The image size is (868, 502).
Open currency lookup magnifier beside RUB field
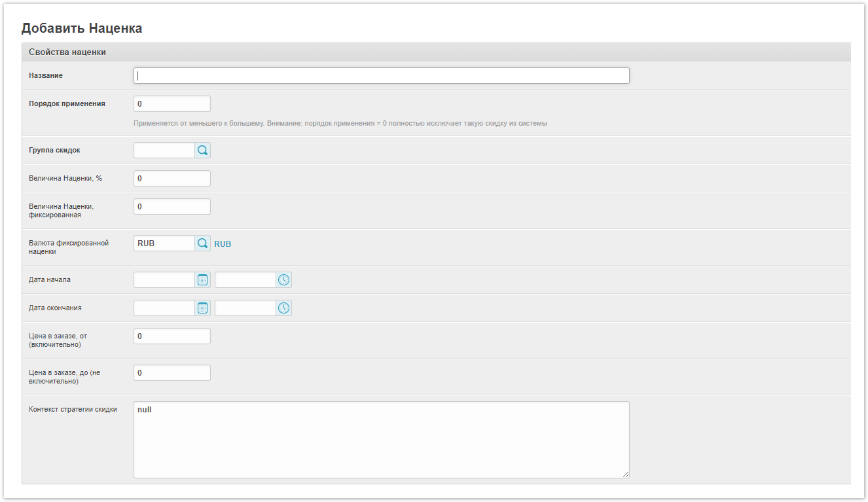(x=203, y=243)
